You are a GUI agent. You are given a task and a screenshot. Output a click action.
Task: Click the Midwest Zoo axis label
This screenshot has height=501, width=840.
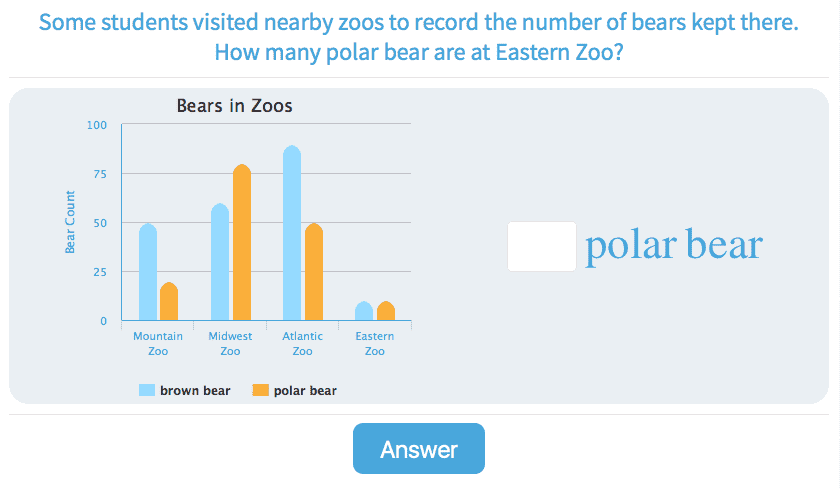click(x=230, y=344)
